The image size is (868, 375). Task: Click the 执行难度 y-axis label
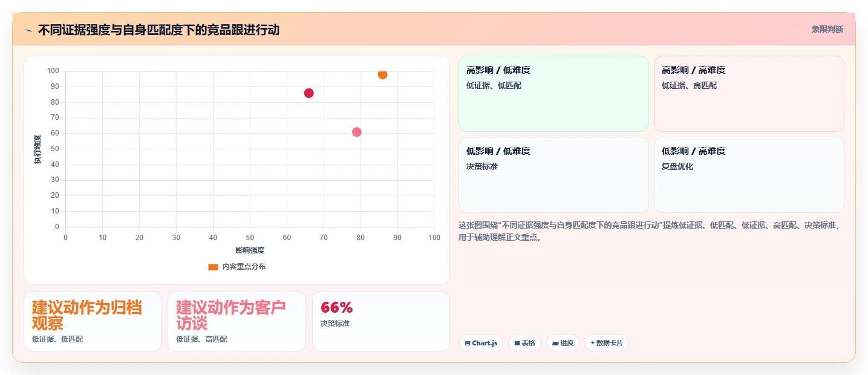point(38,149)
